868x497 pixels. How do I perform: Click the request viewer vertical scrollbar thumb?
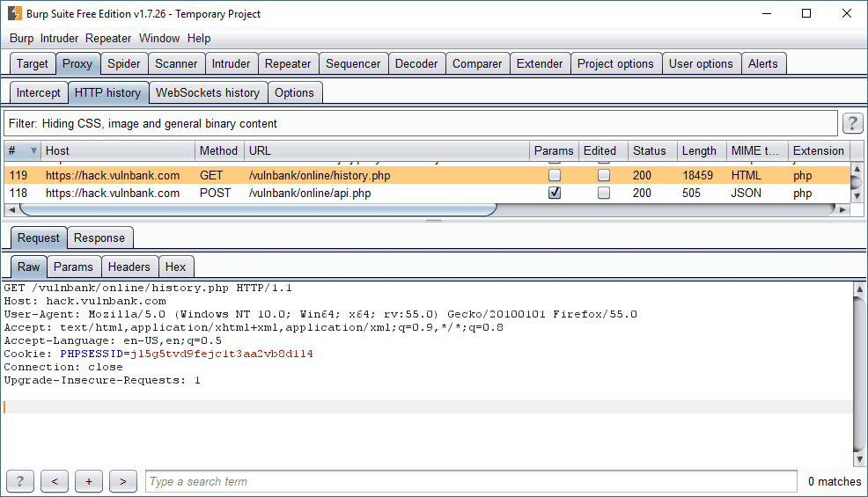(859, 374)
